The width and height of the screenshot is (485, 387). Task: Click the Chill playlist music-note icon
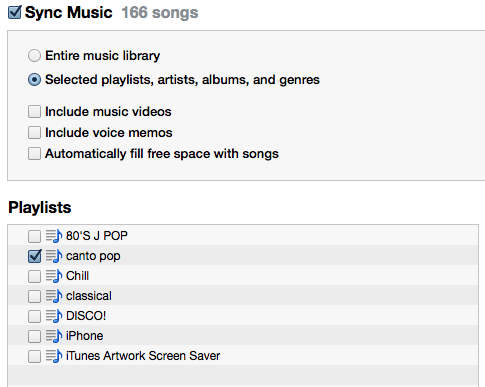pos(54,276)
